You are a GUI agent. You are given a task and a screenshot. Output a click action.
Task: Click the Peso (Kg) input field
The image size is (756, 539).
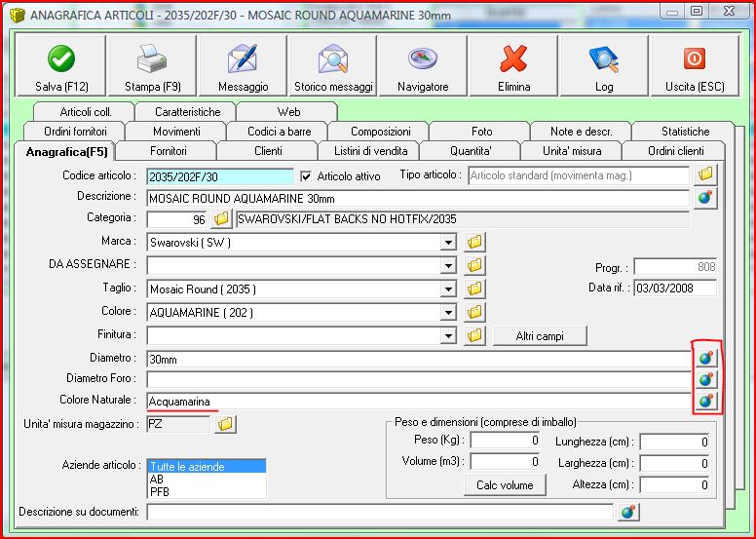pos(506,441)
